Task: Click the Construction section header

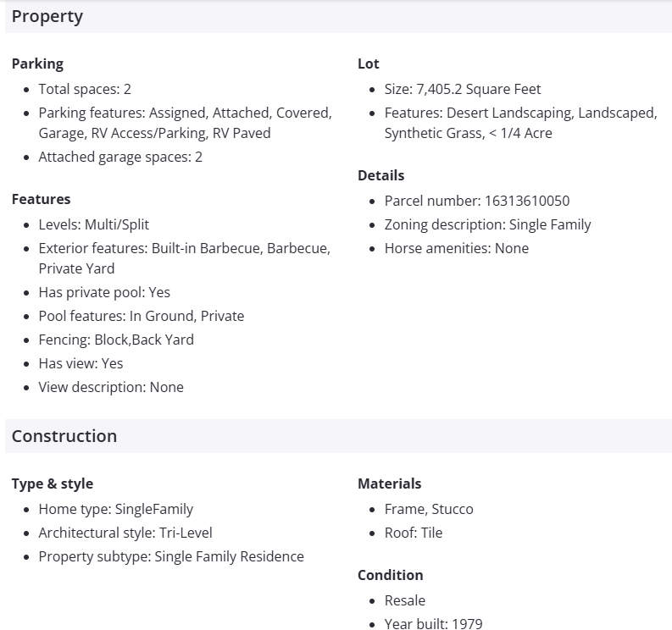Action: pos(64,436)
